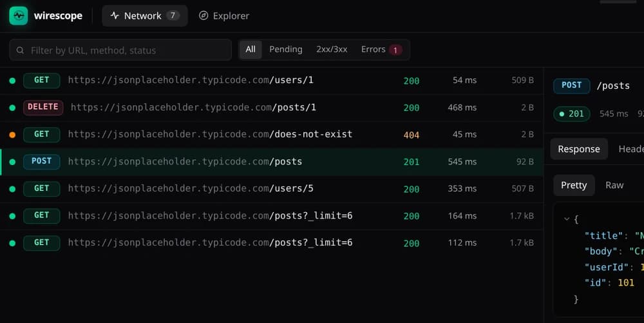Click the 509 B size value
Image resolution: width=644 pixels, height=323 pixels.
pyautogui.click(x=522, y=80)
